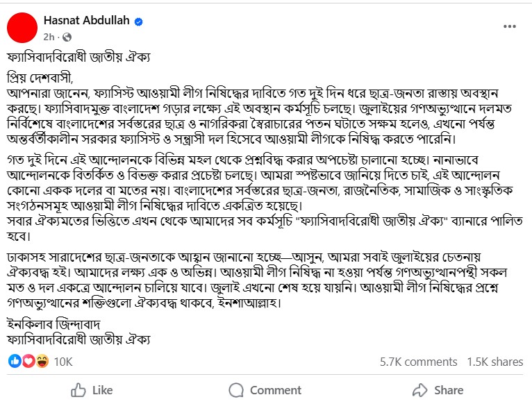
Task: View the 1.5K shares list
Action: [494, 362]
